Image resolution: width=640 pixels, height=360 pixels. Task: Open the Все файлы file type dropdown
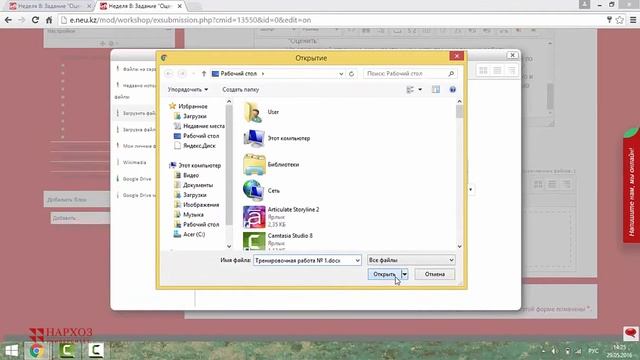(x=411, y=260)
